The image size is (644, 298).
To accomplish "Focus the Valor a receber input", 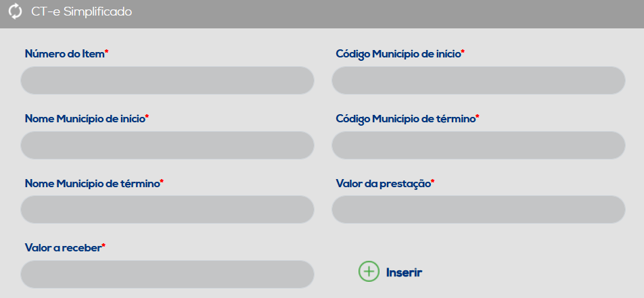I will pyautogui.click(x=167, y=274).
